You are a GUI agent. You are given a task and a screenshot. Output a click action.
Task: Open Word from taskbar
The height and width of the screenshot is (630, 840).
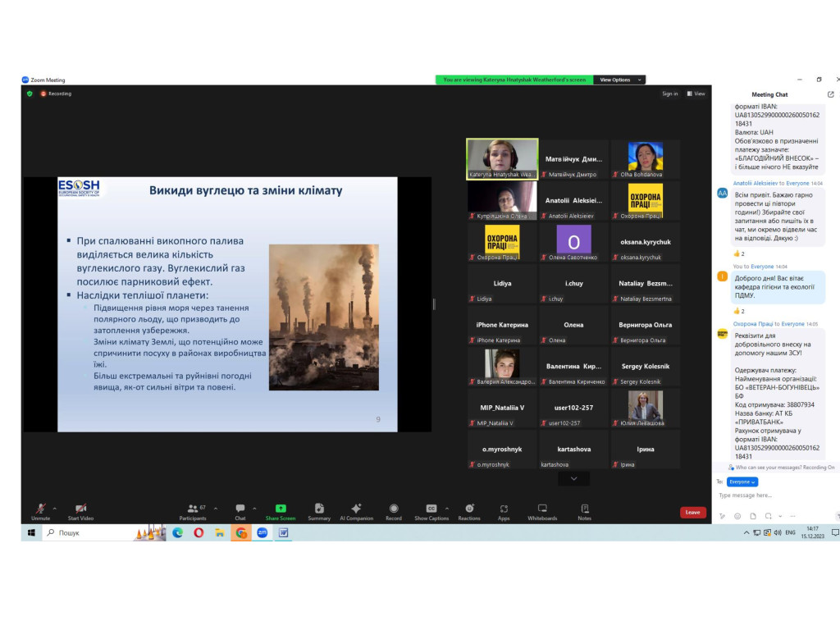coord(283,532)
